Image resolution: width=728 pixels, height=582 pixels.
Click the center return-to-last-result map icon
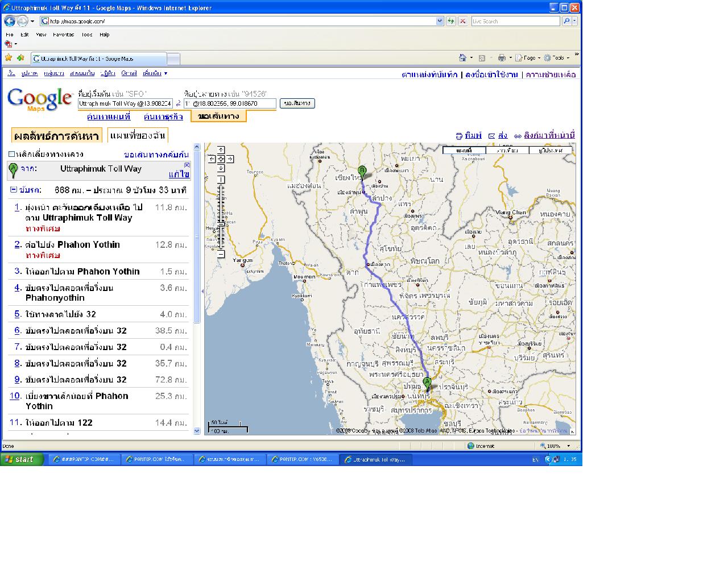click(221, 159)
